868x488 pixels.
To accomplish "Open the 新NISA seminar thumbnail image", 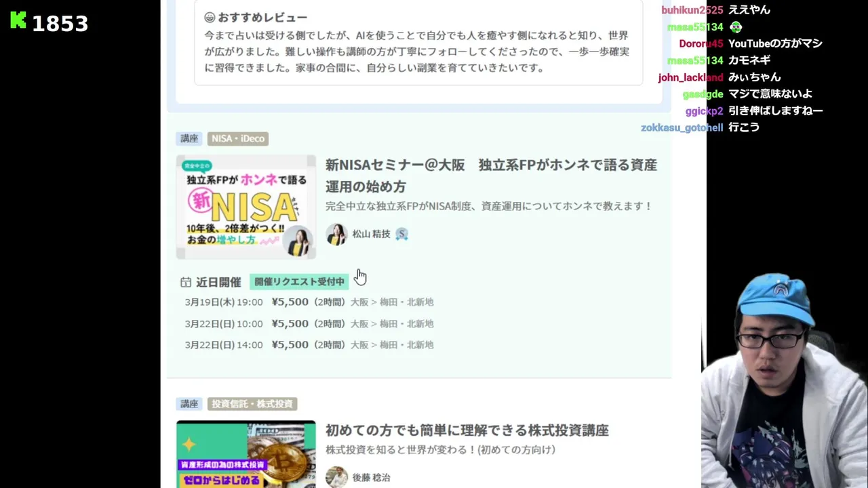I will (x=246, y=207).
